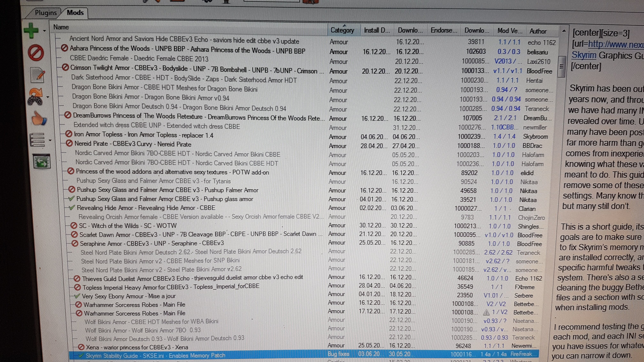Click status icon of Seraphine Armor mod
This screenshot has width=644, height=362.
click(75, 243)
